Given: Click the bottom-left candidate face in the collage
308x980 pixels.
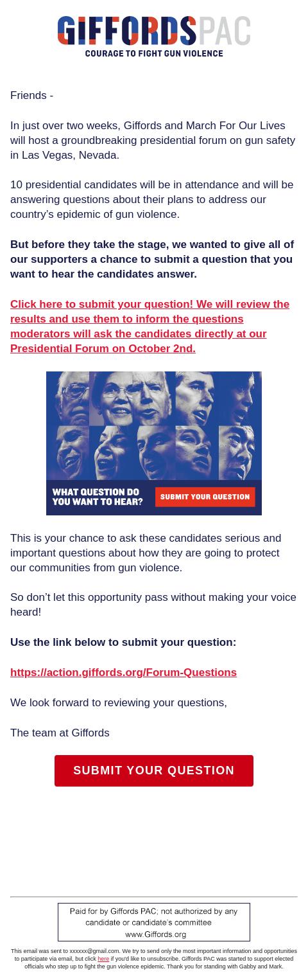Looking at the screenshot, I should [67, 452].
